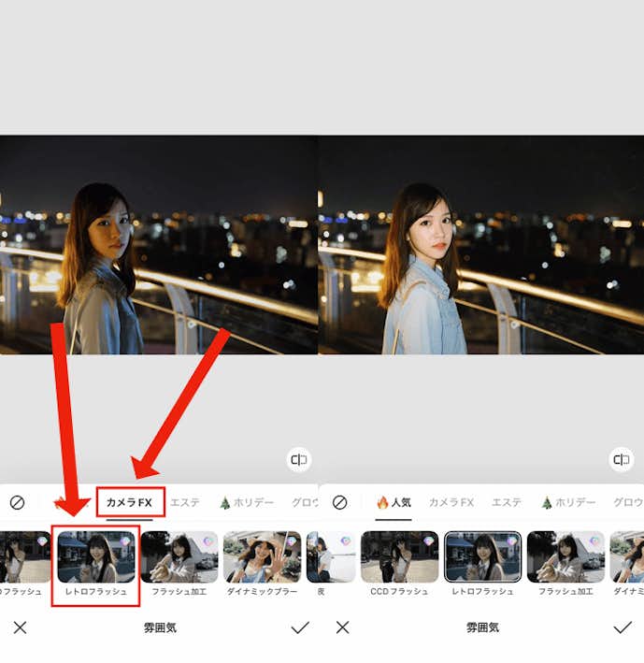Apply the ダイナミックブラー filter on left screen
644x663 pixels.
[x=262, y=557]
